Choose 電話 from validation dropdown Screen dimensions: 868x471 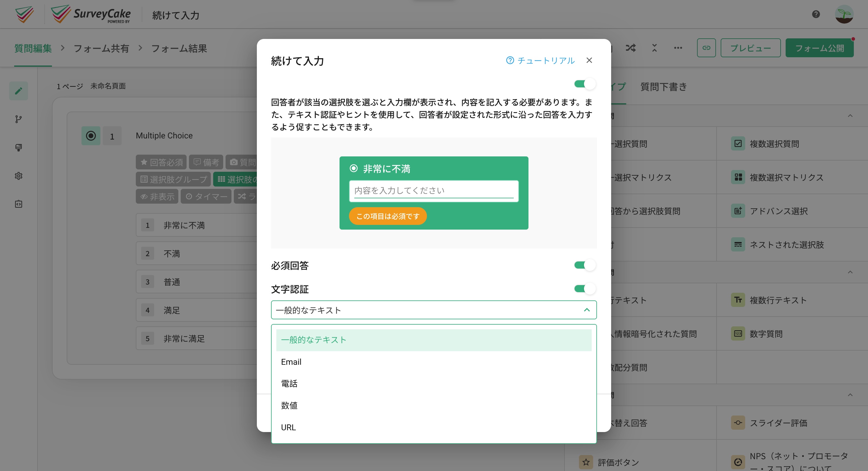pos(434,384)
